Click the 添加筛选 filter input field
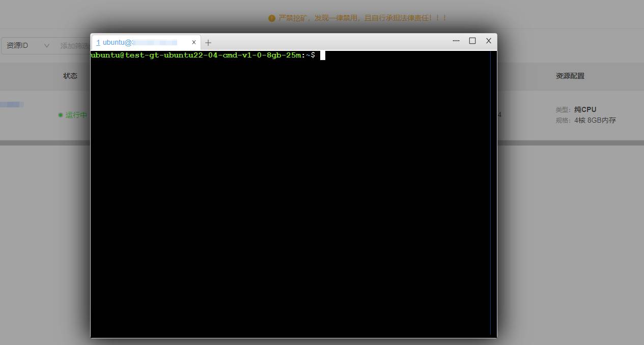This screenshot has height=345, width=644. click(74, 45)
